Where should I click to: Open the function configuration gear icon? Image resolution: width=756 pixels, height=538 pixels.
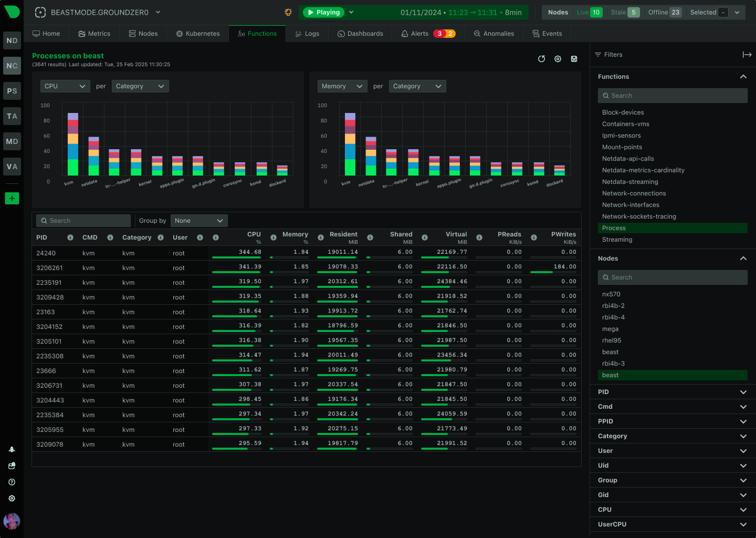(558, 59)
